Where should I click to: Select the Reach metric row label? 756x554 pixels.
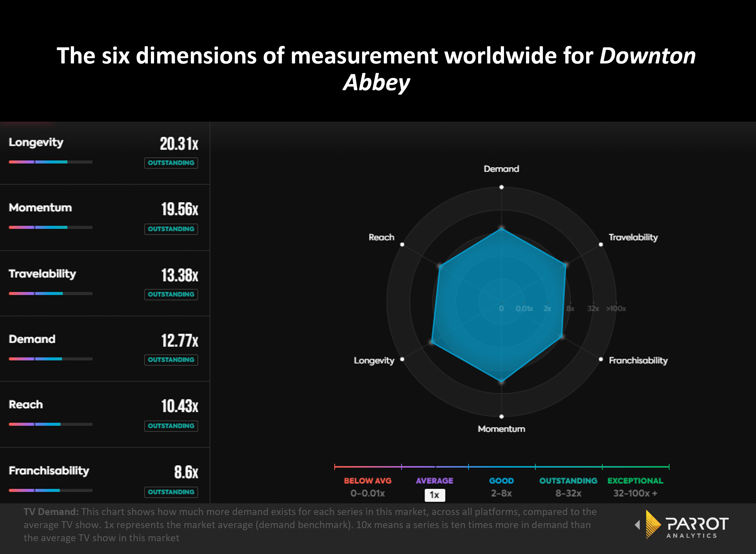tap(26, 405)
